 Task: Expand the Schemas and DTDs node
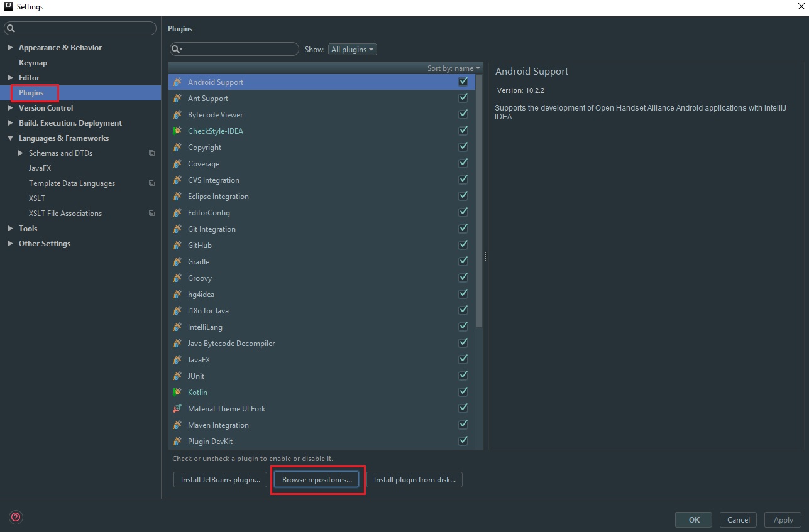coord(20,153)
